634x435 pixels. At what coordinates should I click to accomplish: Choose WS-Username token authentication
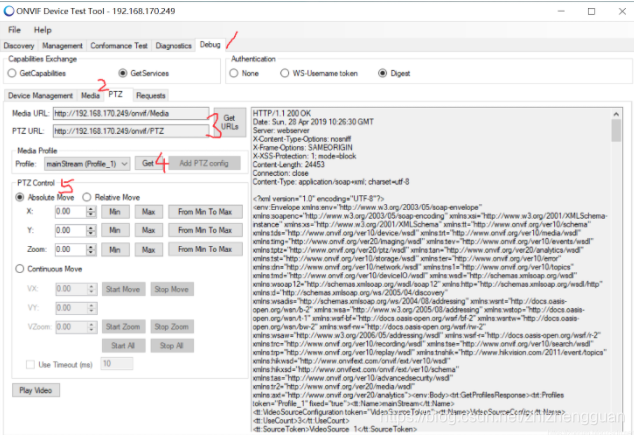(319, 73)
